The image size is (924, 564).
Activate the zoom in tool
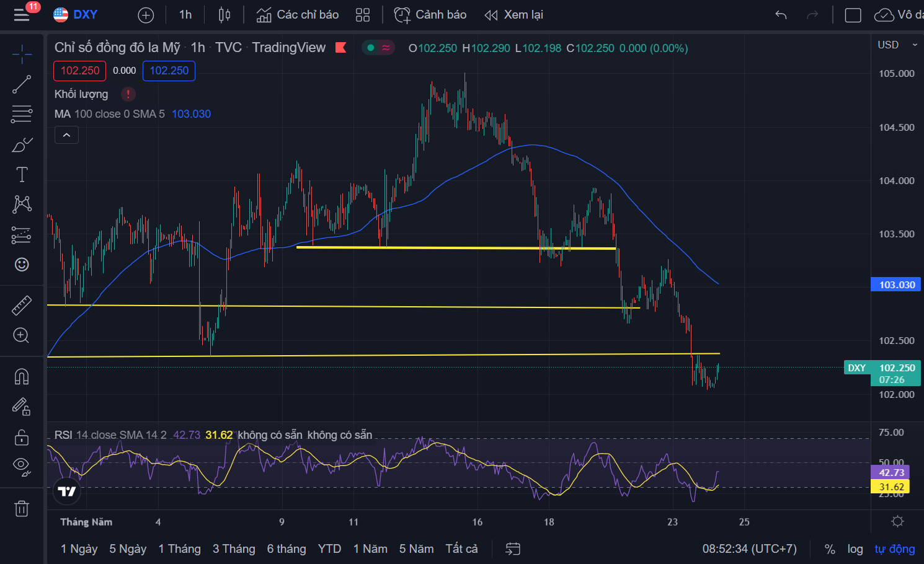pos(22,335)
